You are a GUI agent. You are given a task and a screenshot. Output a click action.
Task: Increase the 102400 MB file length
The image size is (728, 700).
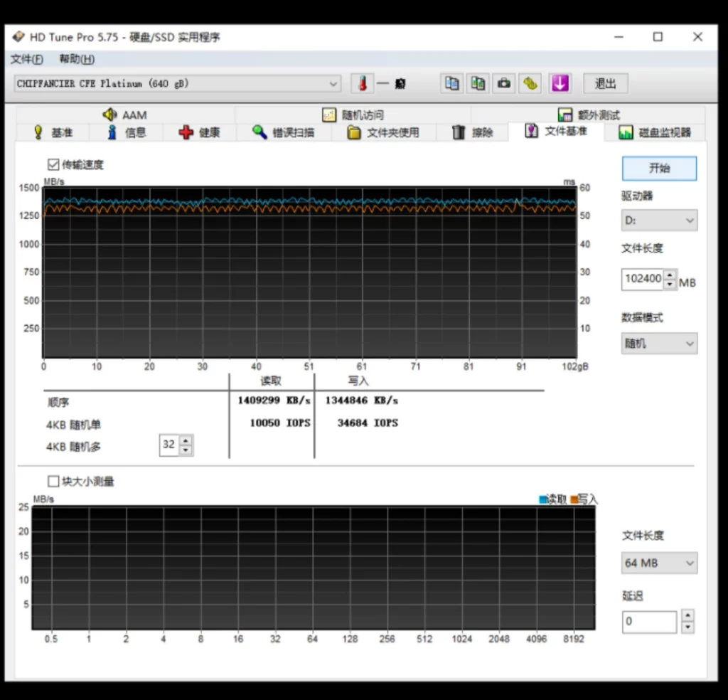[x=670, y=275]
